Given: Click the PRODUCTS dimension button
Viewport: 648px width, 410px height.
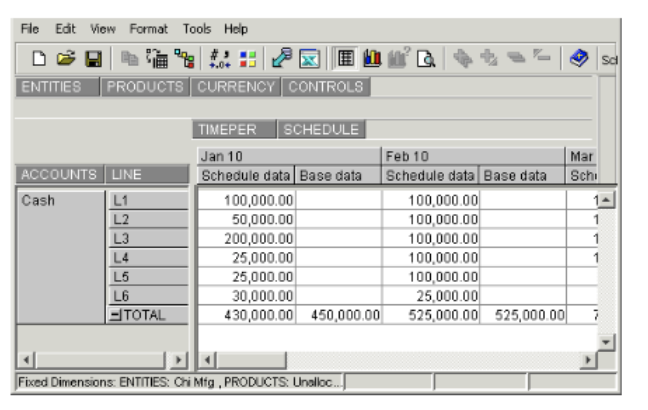Looking at the screenshot, I should (x=145, y=87).
